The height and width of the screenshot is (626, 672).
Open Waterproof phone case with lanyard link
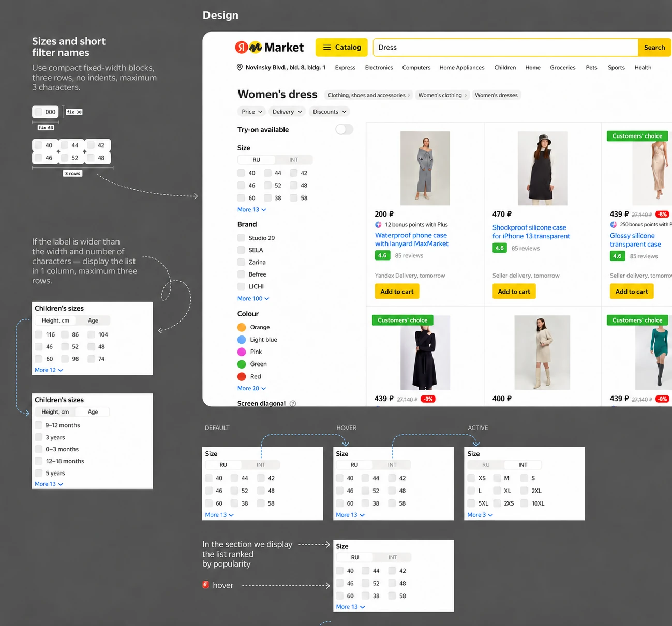[412, 239]
